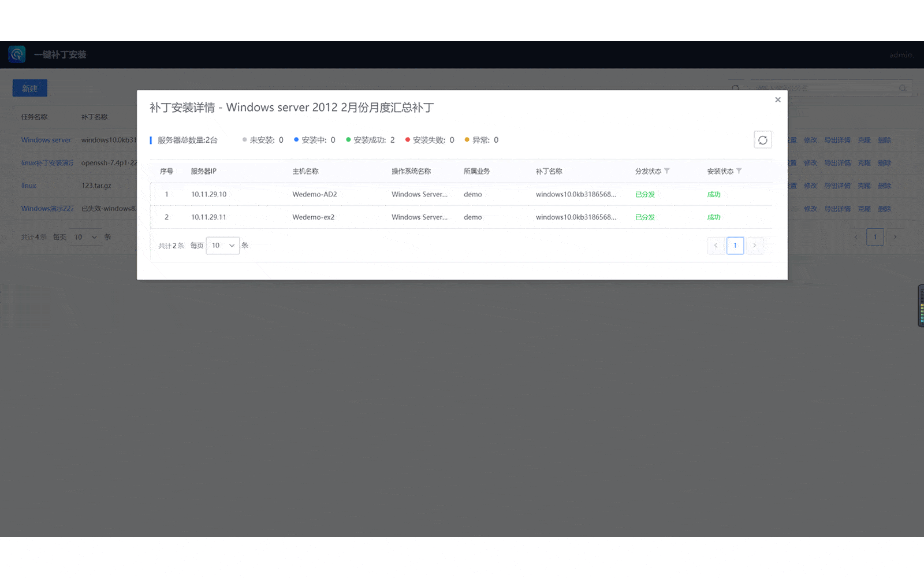Click 修改 link for openssh-7.4p1 row
The width and height of the screenshot is (924, 578).
tap(811, 163)
